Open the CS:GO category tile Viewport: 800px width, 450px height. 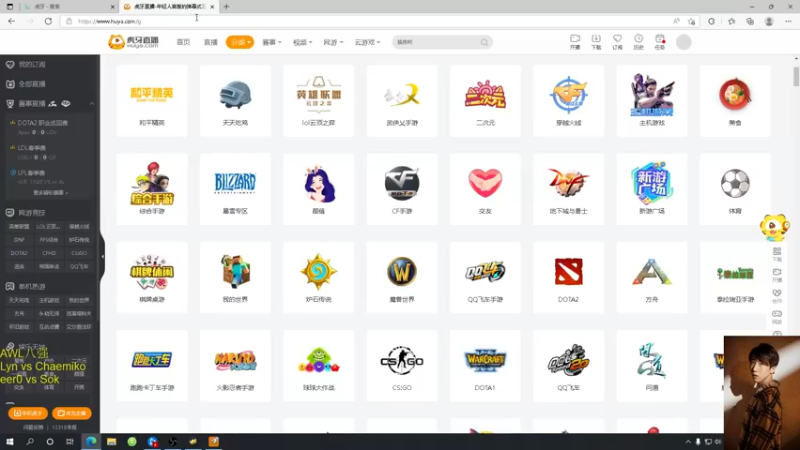[402, 366]
